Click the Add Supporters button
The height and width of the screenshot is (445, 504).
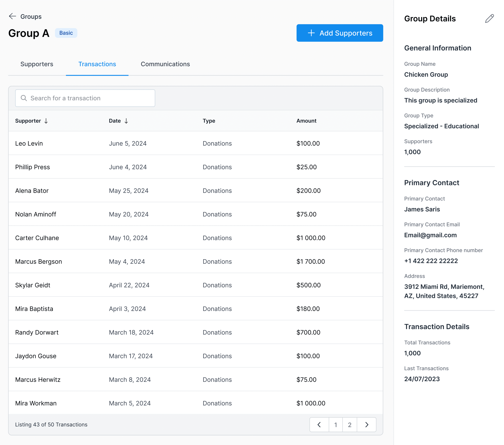pos(340,33)
